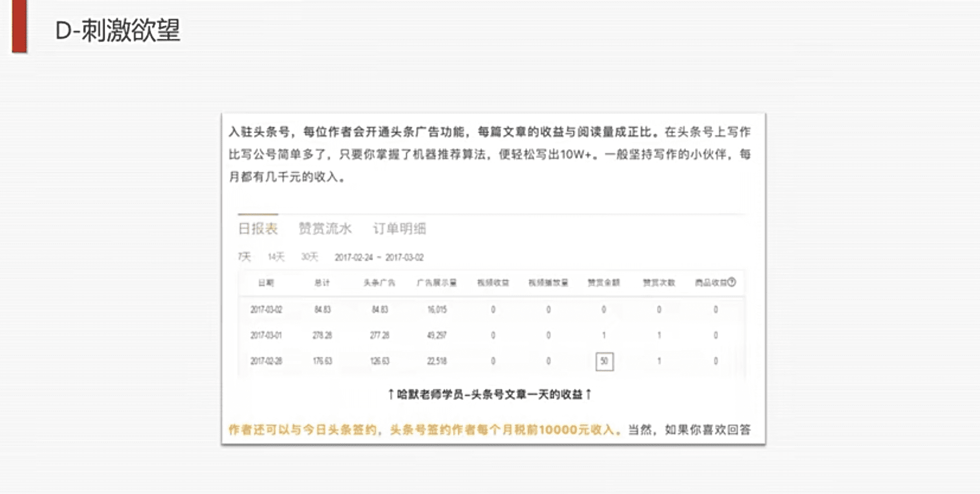
Task: Click the 总计 column header
Action: pos(322,282)
